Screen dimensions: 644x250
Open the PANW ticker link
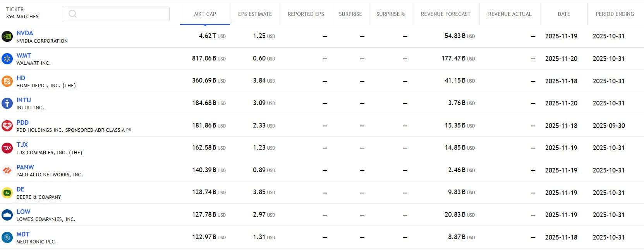pyautogui.click(x=25, y=167)
